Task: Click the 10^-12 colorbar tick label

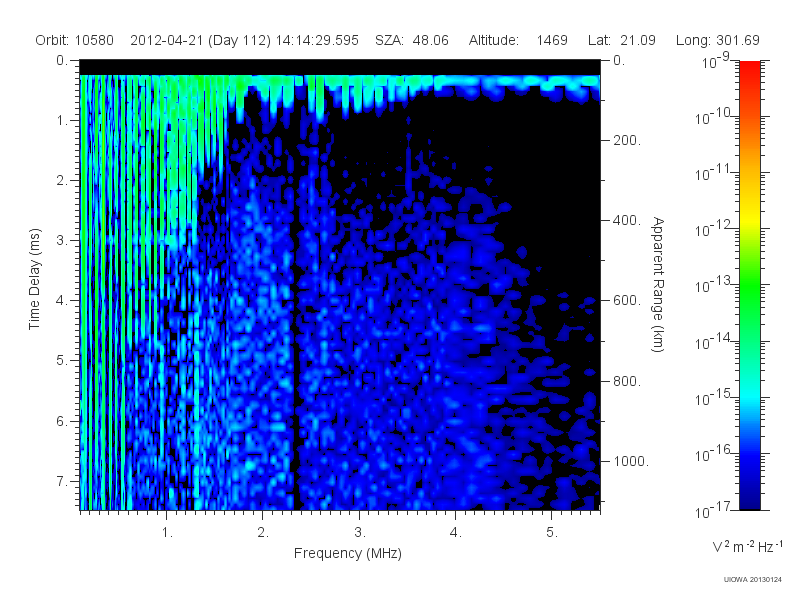Action: point(715,230)
